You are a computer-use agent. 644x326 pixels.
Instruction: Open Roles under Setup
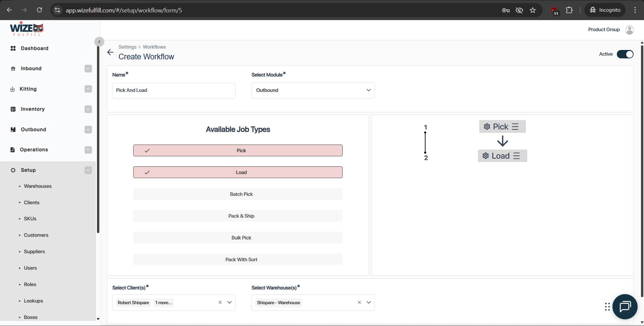pos(30,284)
